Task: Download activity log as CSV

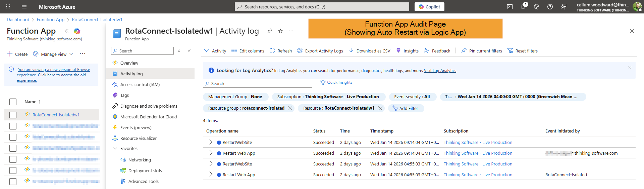Action: (x=370, y=51)
